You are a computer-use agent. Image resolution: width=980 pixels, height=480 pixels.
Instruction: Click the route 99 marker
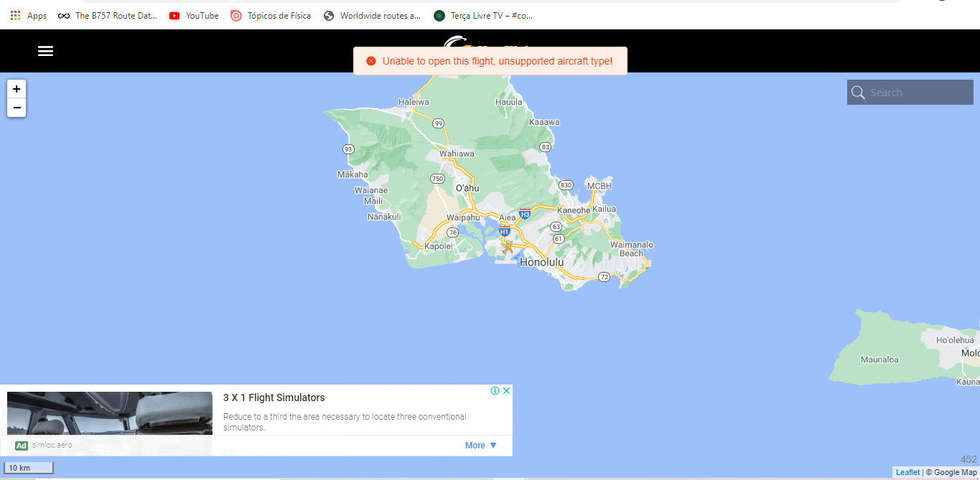pyautogui.click(x=438, y=123)
